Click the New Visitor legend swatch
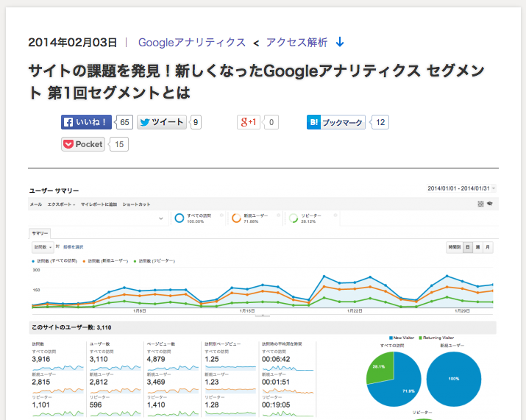The image size is (526, 420). coord(391,338)
